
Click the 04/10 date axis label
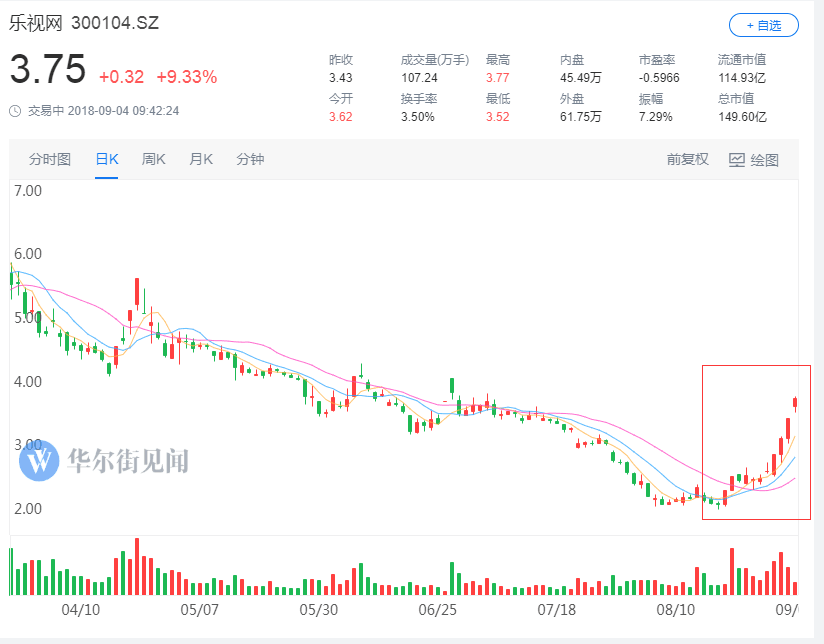click(x=80, y=610)
